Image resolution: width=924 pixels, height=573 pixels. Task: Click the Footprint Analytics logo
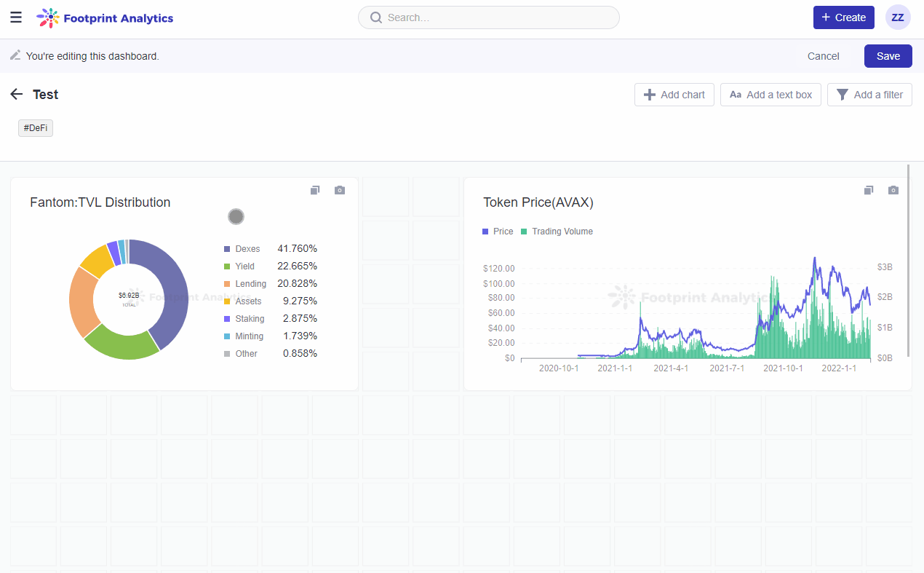(105, 17)
